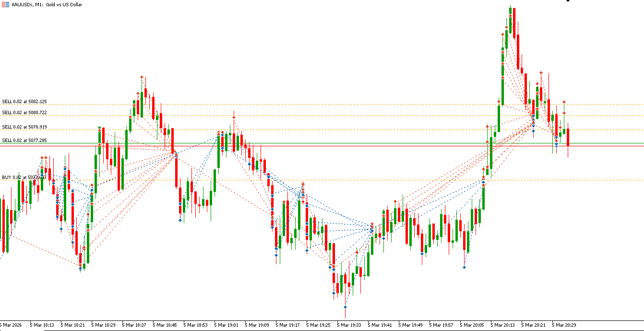Select the SELL 0.02 at 5078.919 order label
Viewport: 644px width, 331px height.
point(24,127)
